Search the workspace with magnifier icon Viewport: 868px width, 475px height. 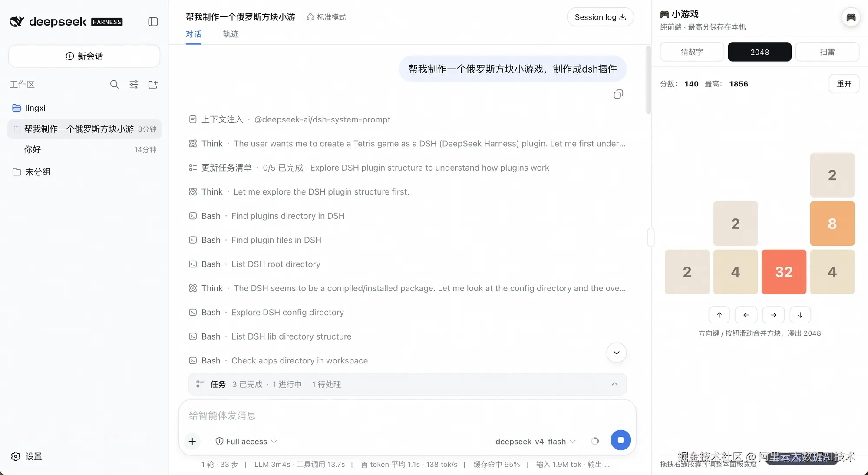[114, 84]
